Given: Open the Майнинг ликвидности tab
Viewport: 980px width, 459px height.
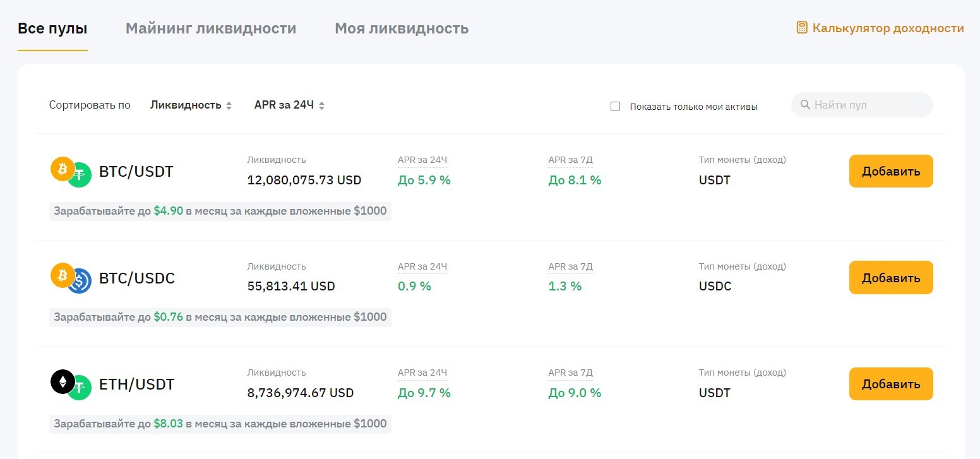Looking at the screenshot, I should [x=211, y=28].
